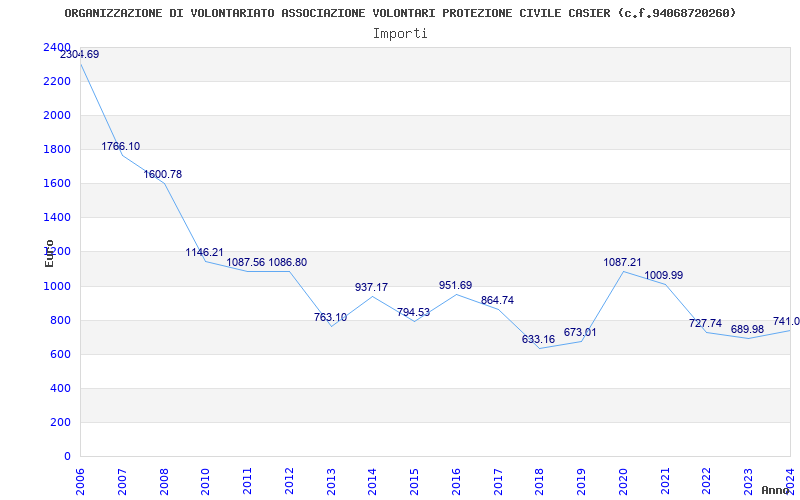
Task: Click the 633.16 data label
Action: pos(538,340)
